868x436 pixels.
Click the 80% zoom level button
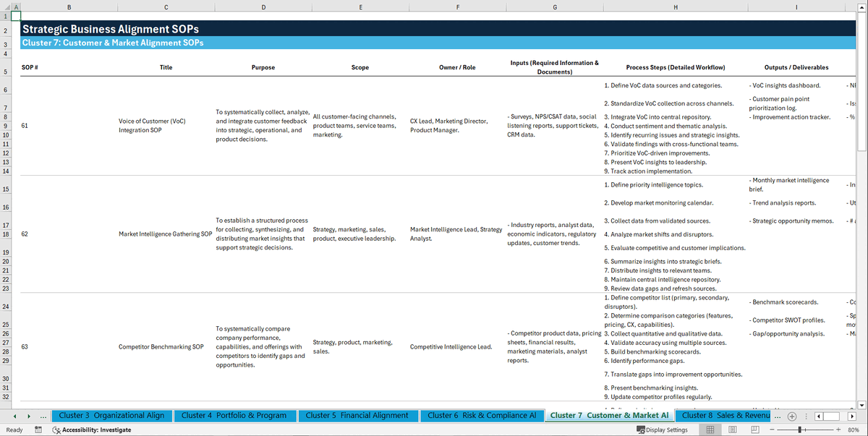(854, 429)
